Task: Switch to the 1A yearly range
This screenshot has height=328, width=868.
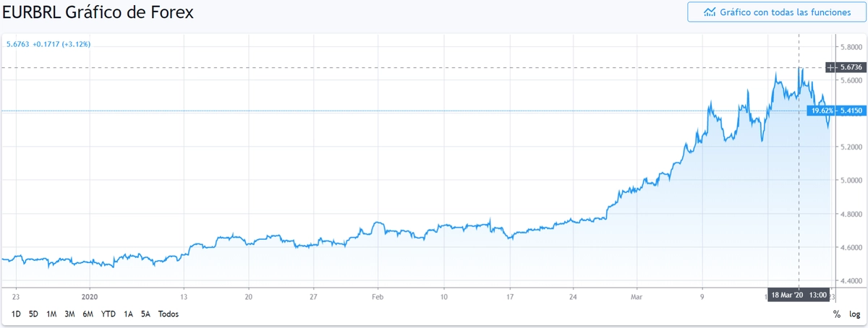Action: (129, 314)
